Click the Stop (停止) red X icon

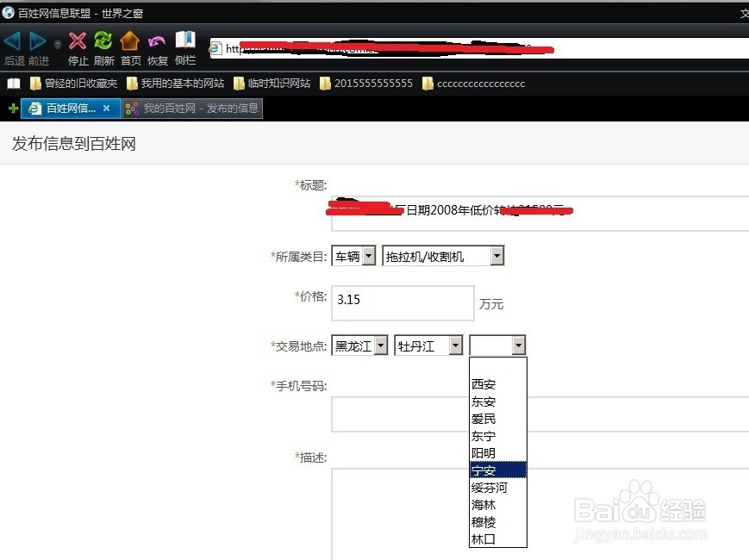[78, 41]
